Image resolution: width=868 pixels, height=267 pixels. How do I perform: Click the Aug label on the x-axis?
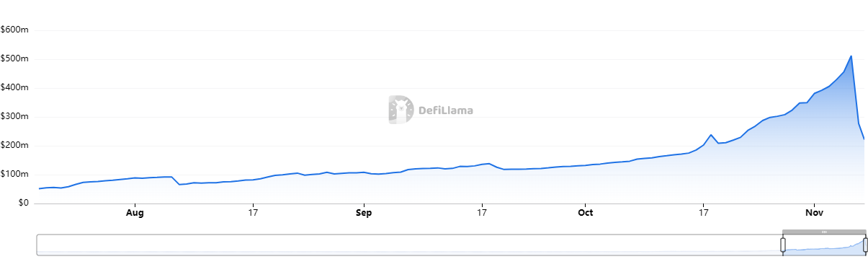(x=135, y=213)
